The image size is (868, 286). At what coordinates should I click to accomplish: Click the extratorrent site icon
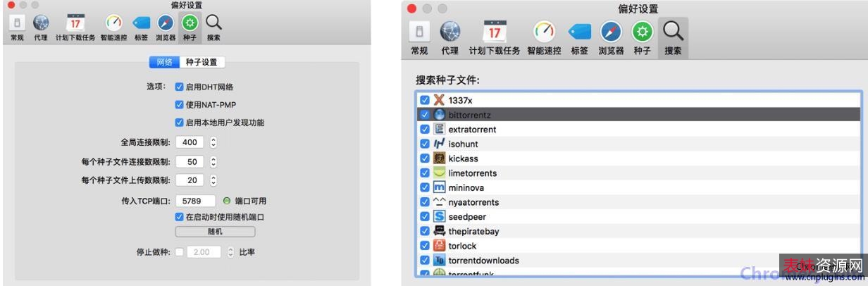pos(440,129)
